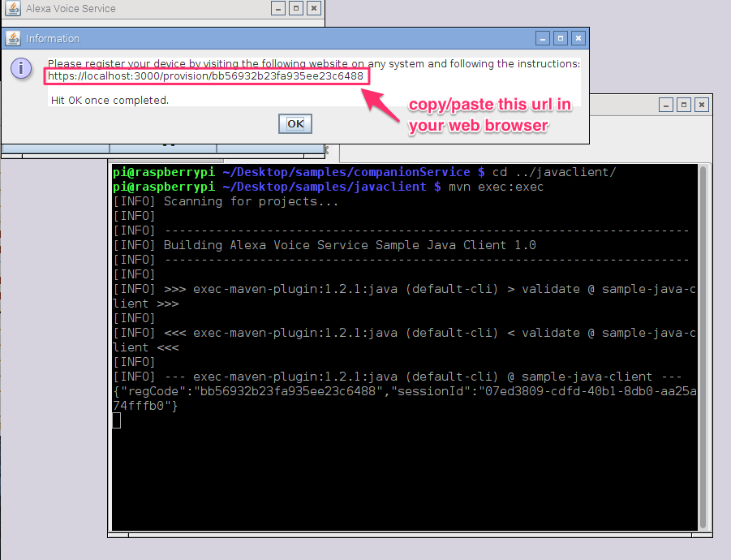Viewport: 731px width, 560px height.
Task: Close the Alexa Voice Service window
Action: 314,8
